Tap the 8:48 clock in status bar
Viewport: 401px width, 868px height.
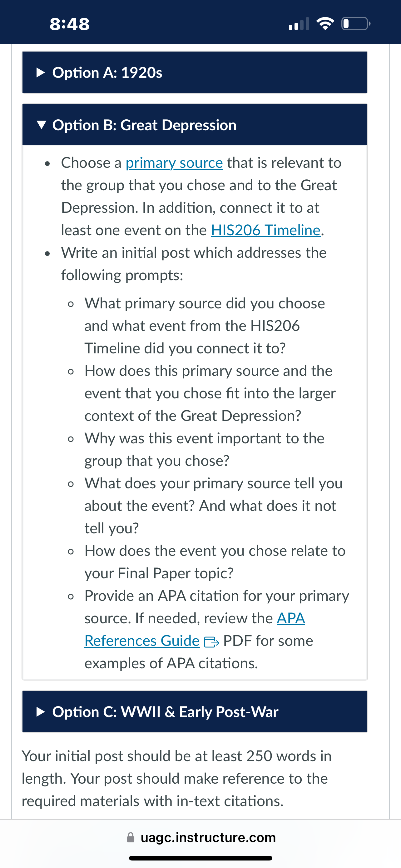point(70,24)
